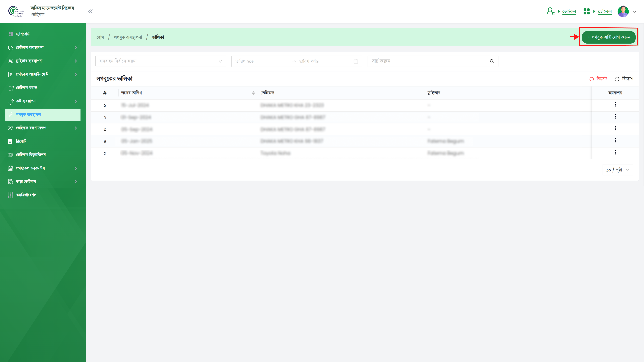
Task: Click the কনফিগারেশন sliders icon
Action: pyautogui.click(x=11, y=195)
